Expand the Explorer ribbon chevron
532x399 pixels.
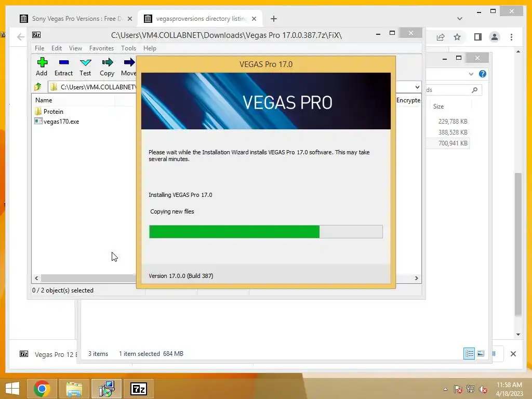tap(471, 74)
